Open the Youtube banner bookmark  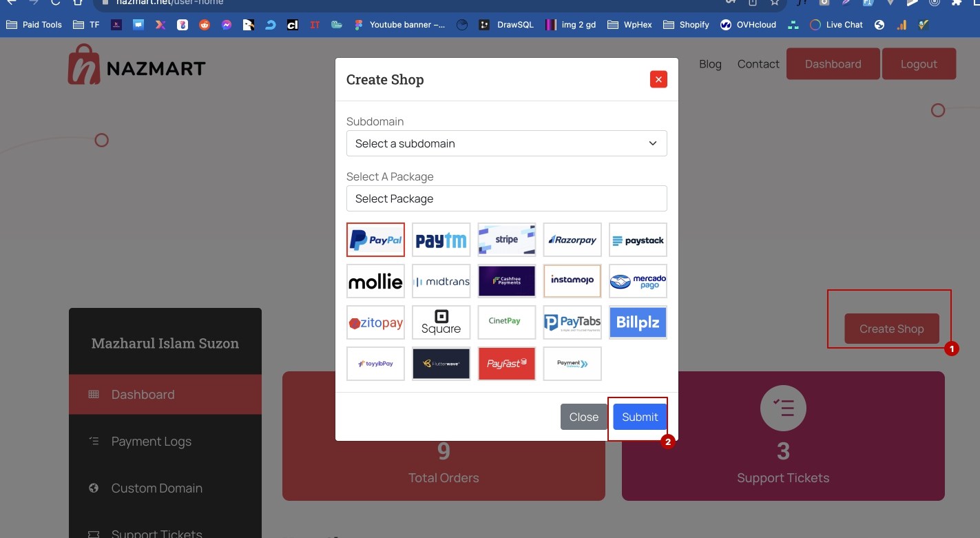click(x=399, y=24)
